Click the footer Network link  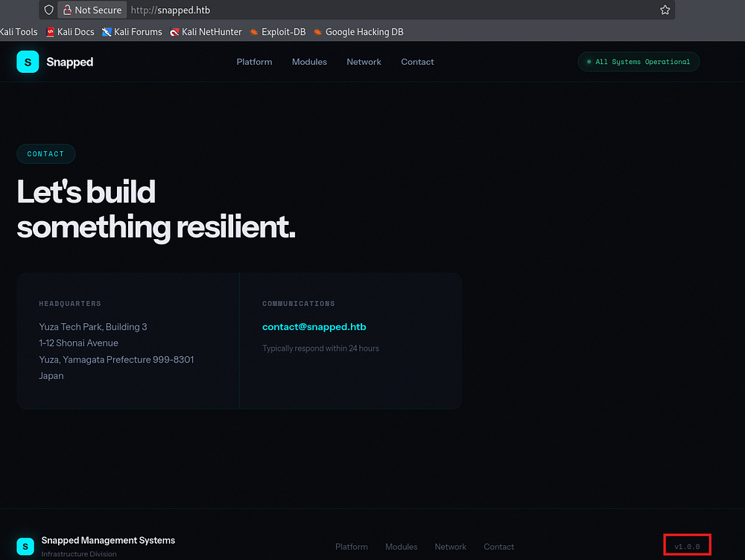451,547
